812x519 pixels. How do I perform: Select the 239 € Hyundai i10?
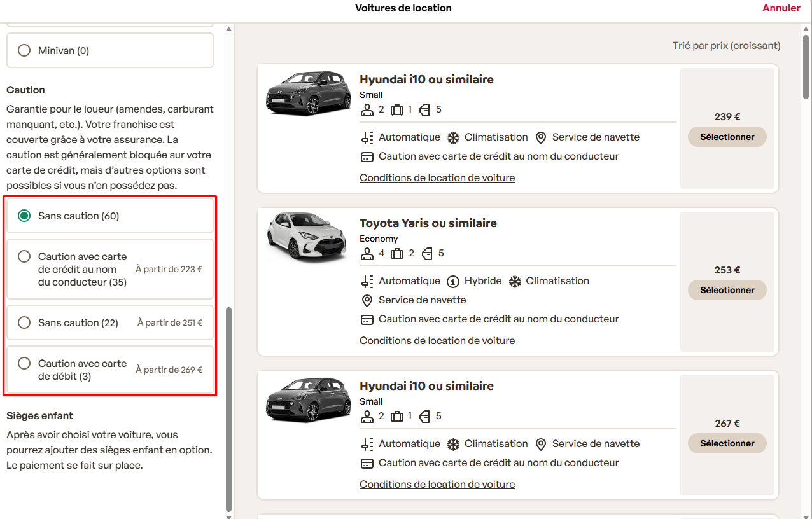point(727,137)
